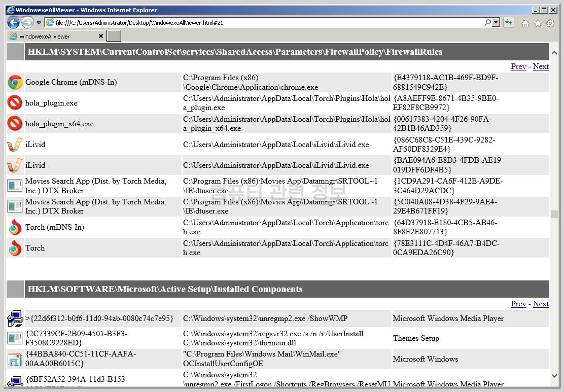Click the Themes Setup description text
Viewport: 564px width, 392px height.
pos(416,338)
